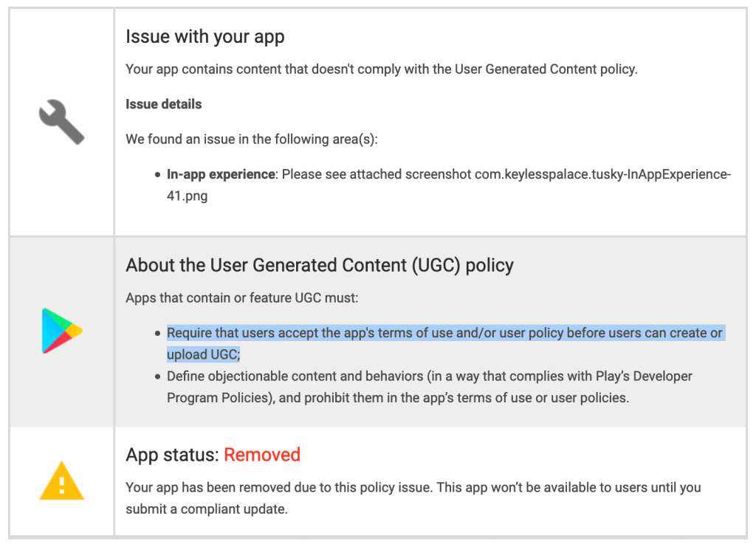Click the attached screenshot filename com.keylesspalace.tusky text
This screenshot has width=756, height=544.
click(602, 174)
